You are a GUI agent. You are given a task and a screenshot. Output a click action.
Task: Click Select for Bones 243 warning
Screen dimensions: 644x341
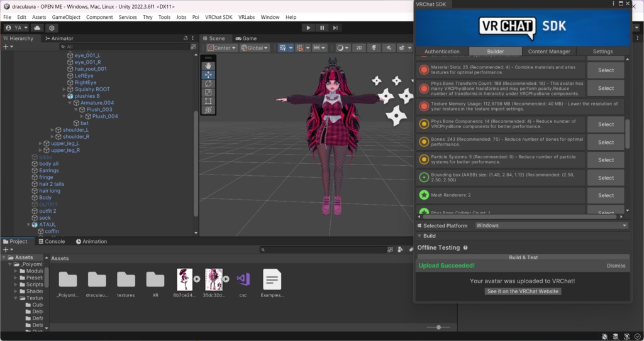pos(606,142)
